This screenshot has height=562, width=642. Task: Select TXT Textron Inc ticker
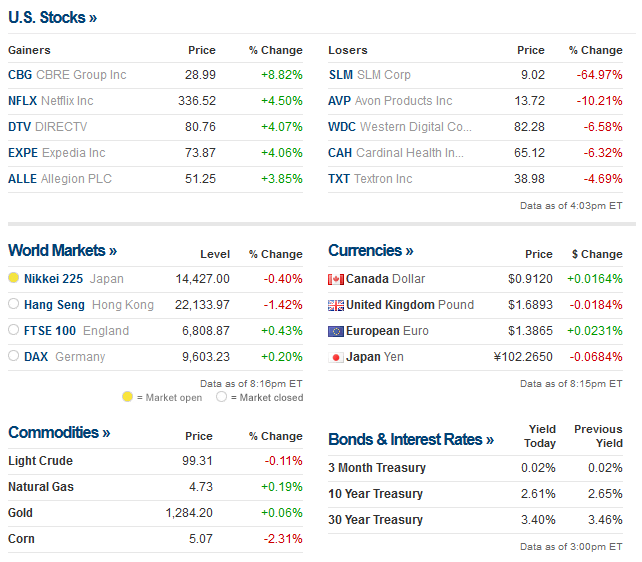[x=370, y=179]
